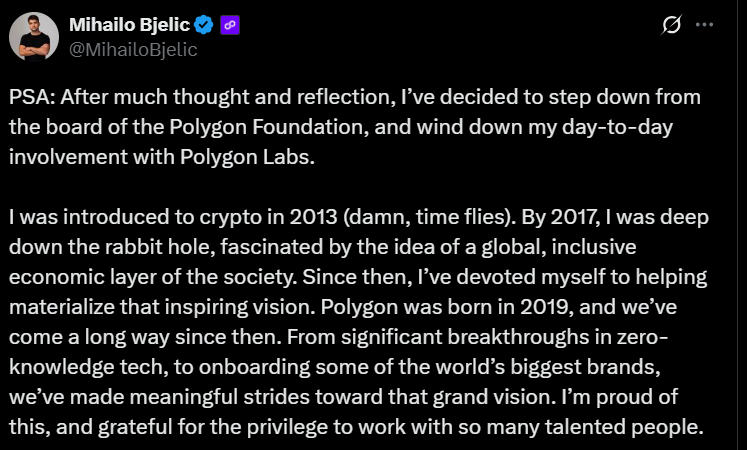Open the three-dot more options menu
This screenshot has height=450, width=747.
704,25
